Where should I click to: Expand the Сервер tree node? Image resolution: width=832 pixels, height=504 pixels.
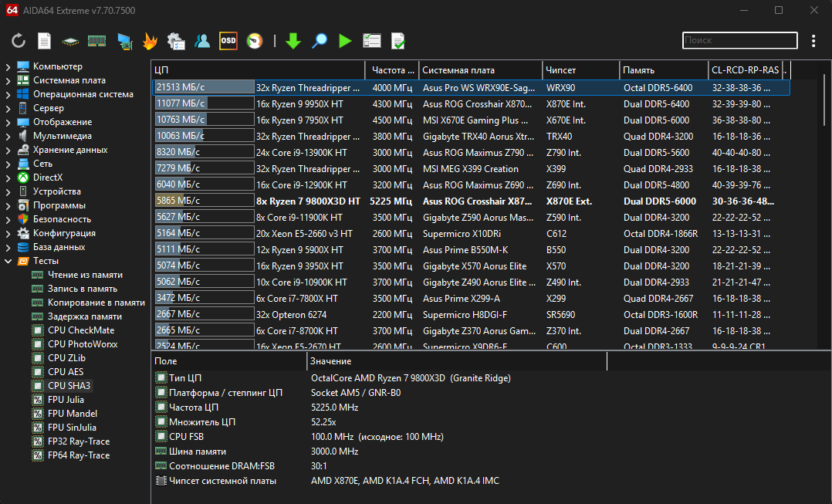(x=8, y=108)
